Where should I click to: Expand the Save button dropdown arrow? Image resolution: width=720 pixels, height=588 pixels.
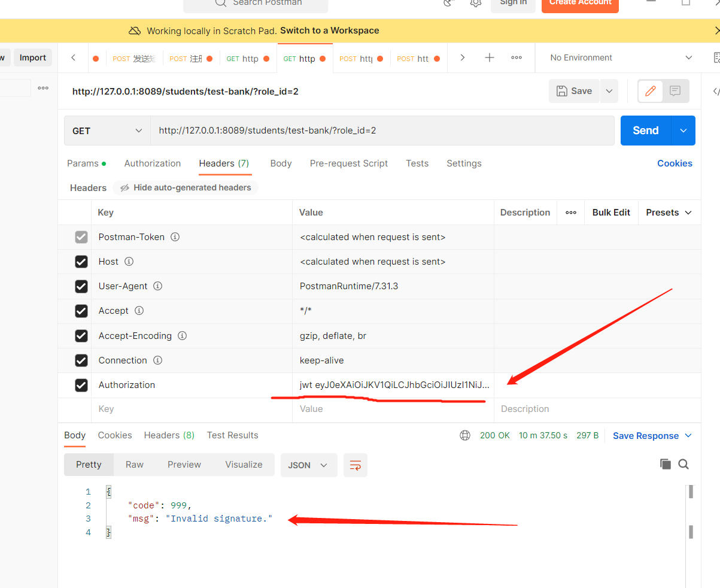[609, 91]
